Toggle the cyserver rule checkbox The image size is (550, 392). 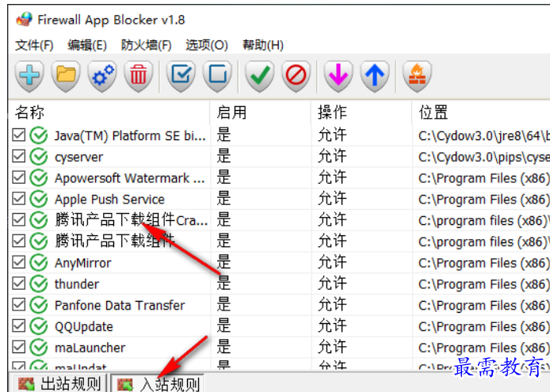click(x=18, y=156)
